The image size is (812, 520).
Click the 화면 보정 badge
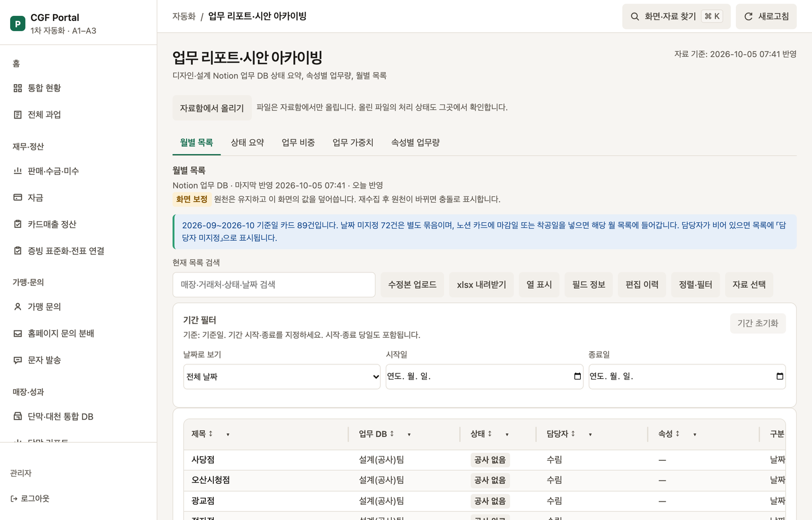click(x=192, y=199)
